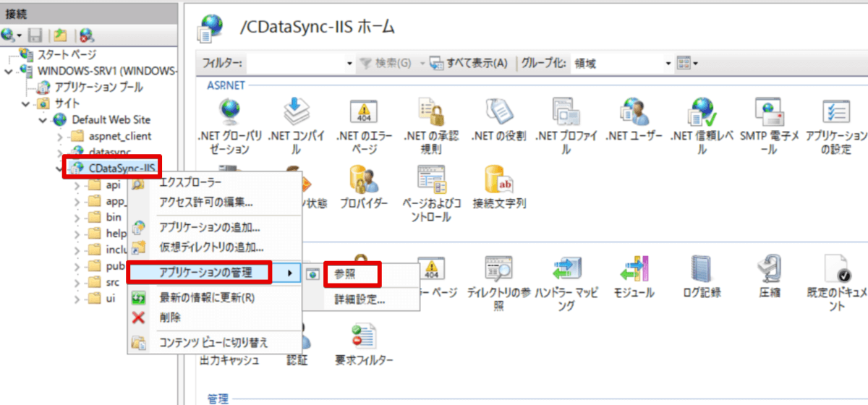Expand the ui folder arrow

[77, 298]
